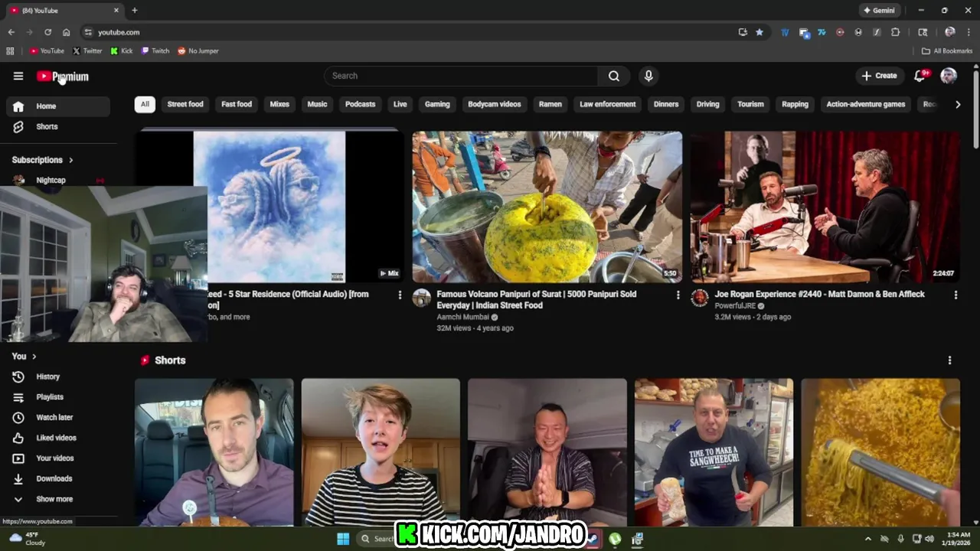Open Your videos
Viewport: 980px width, 551px height.
coord(58,458)
